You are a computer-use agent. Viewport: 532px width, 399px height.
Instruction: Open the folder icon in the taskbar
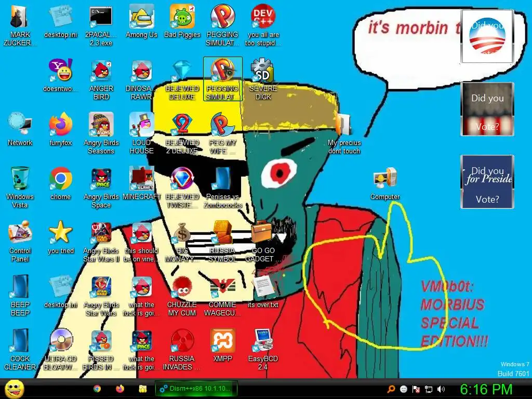tap(143, 389)
